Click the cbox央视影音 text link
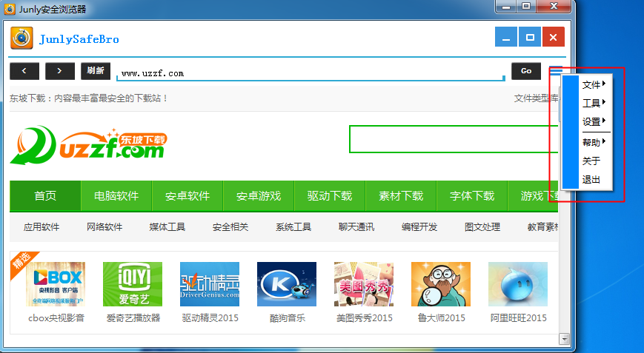Viewport: 644px width, 353px height. point(56,318)
